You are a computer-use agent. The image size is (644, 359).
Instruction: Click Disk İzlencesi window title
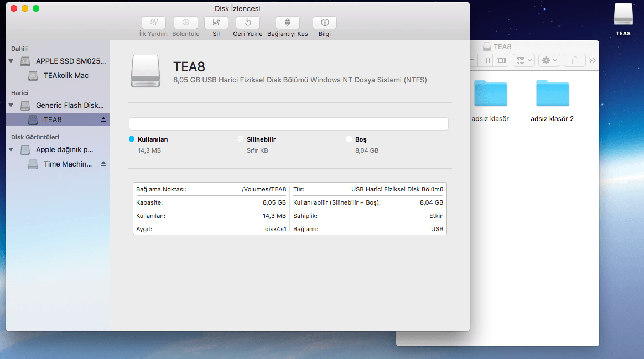pyautogui.click(x=237, y=9)
